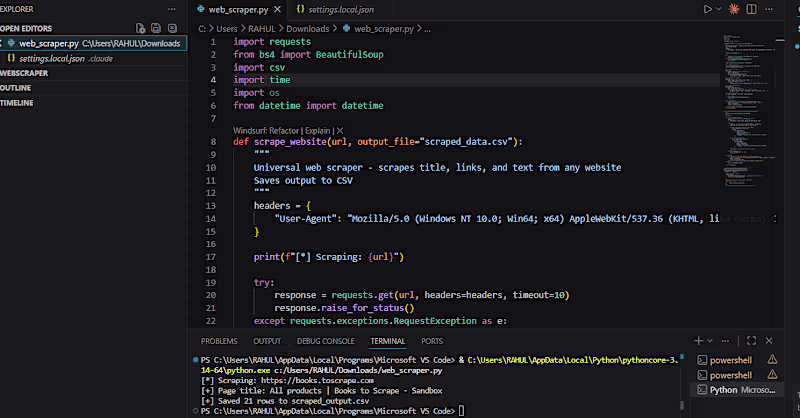The width and height of the screenshot is (800, 418).
Task: Dismiss the Windsurf code lens with its X
Action: point(340,131)
